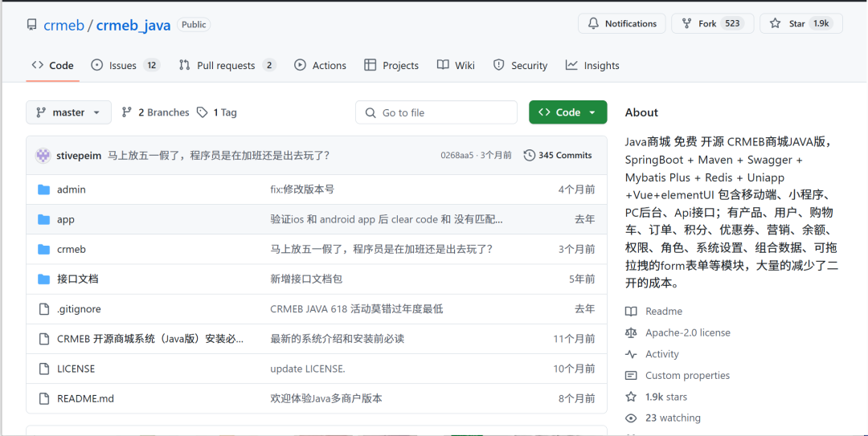Click the admin folder icon
This screenshot has height=436, width=868.
tap(43, 189)
